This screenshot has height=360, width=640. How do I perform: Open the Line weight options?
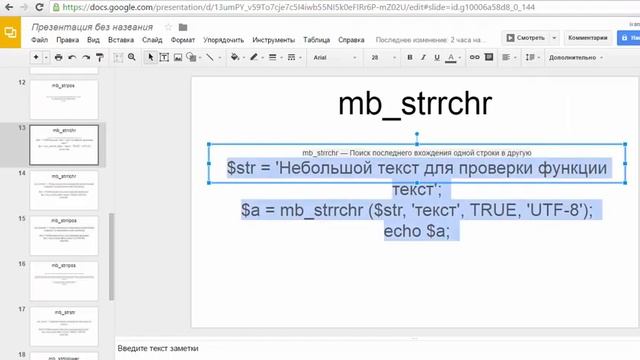tap(273, 58)
